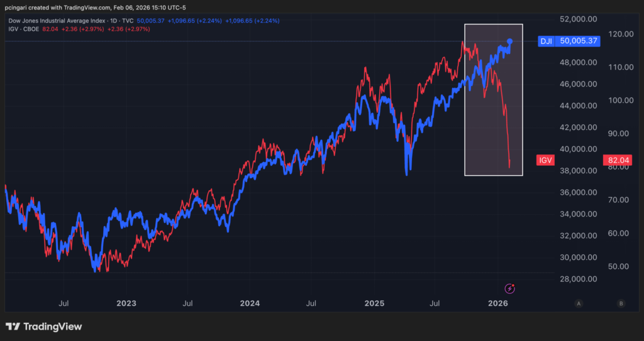Click the red IGV value 82.04 in legend
Screen dimensions: 644x341
50,29
